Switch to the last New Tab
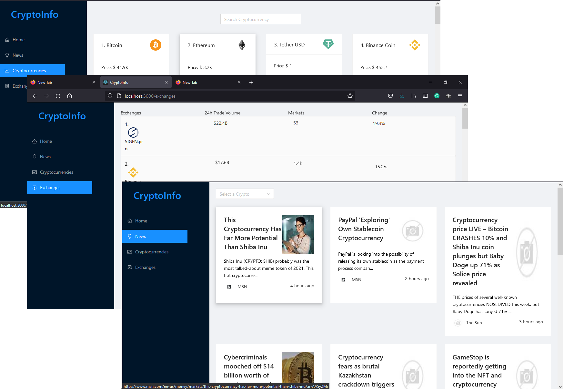Viewport: 564px width, 392px height. click(208, 82)
